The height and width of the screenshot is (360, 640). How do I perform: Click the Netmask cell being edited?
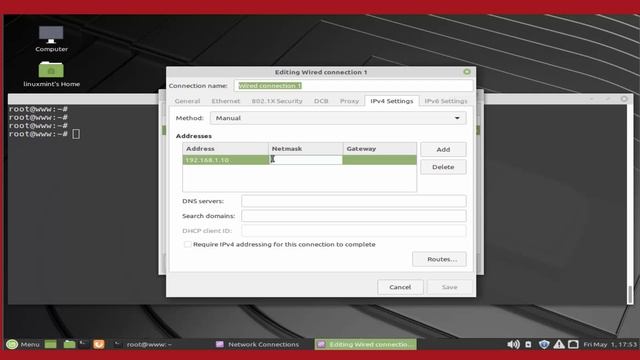(x=305, y=160)
